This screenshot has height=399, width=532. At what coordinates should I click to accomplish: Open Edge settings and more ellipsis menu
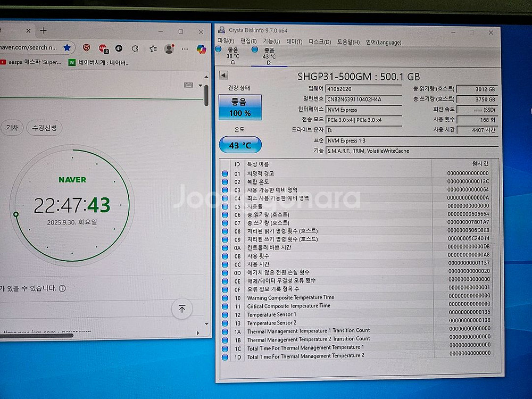185,49
